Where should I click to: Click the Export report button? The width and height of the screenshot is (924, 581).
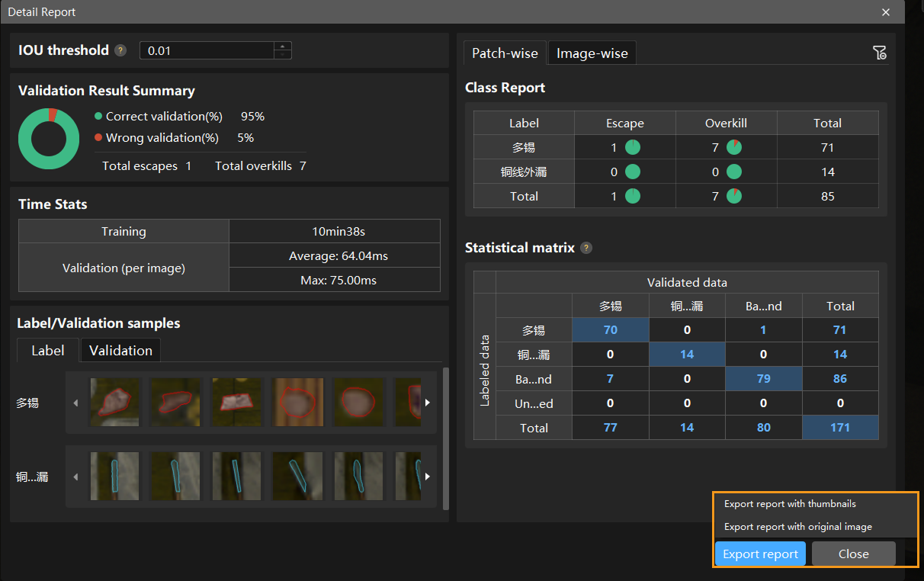760,554
